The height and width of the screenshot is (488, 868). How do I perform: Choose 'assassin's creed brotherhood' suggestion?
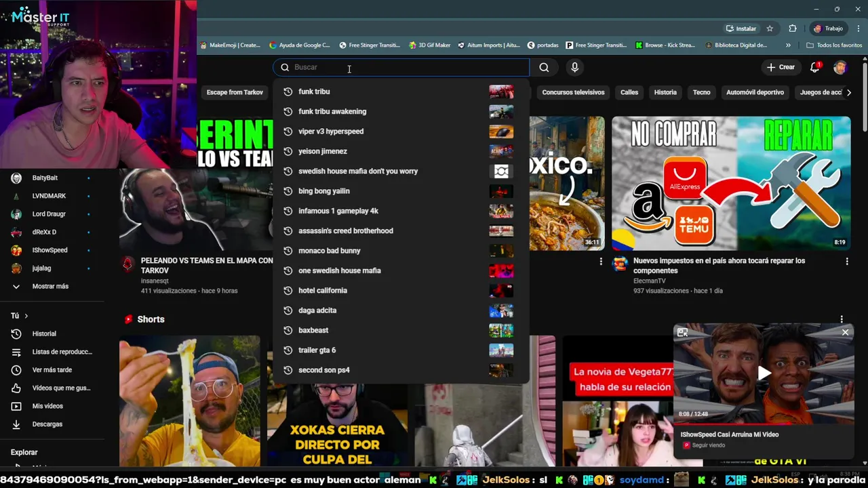pyautogui.click(x=400, y=230)
